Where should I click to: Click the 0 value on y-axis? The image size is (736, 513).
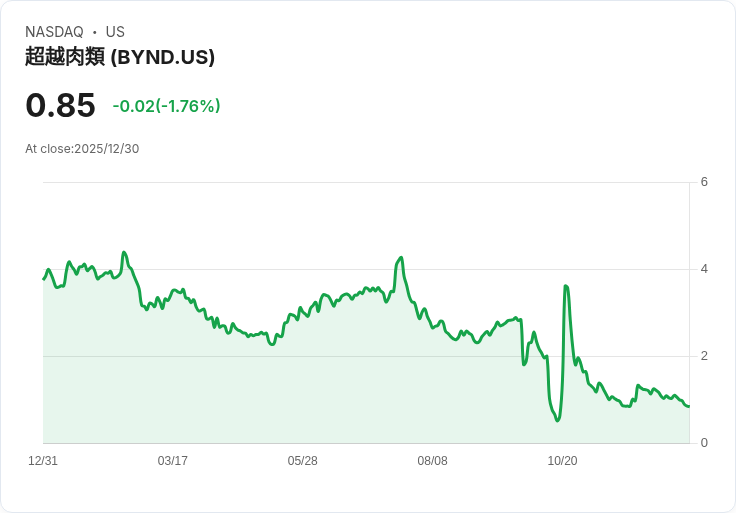pyautogui.click(x=704, y=443)
